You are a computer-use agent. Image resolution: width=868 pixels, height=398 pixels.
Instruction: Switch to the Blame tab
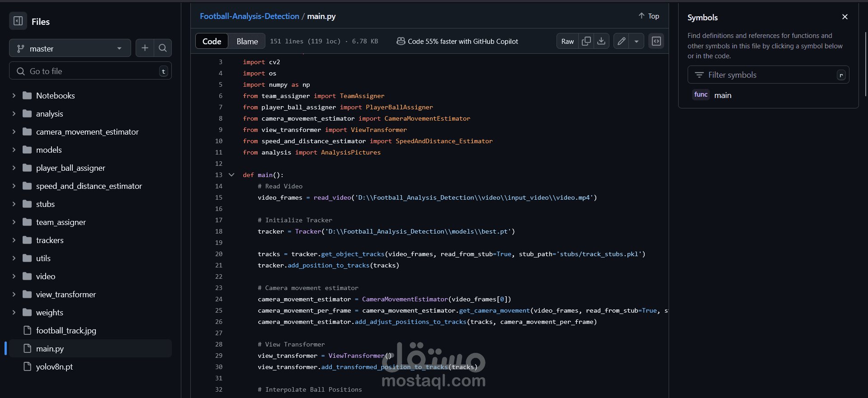(x=247, y=41)
